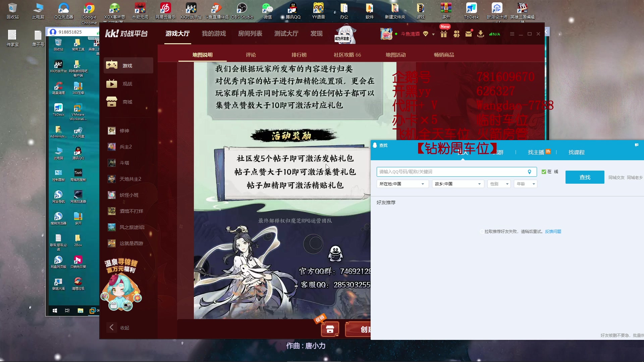
Task: Click the blue 查找 search button
Action: (585, 177)
